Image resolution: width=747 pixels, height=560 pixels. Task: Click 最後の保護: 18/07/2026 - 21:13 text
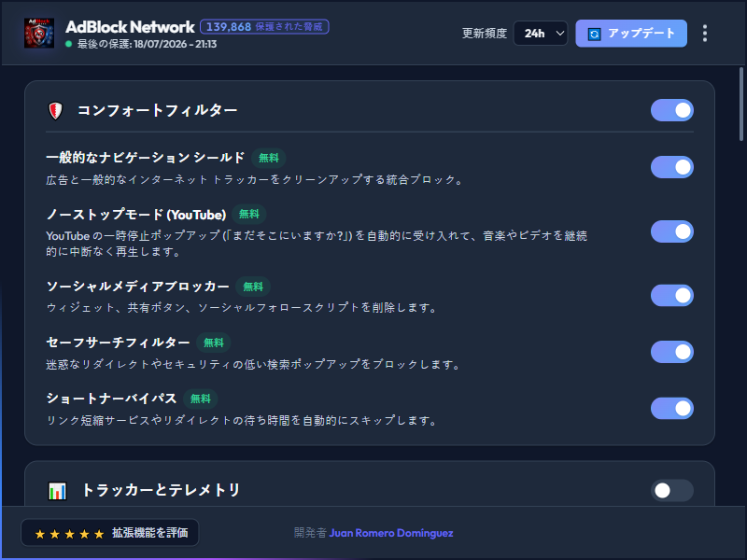tap(147, 44)
